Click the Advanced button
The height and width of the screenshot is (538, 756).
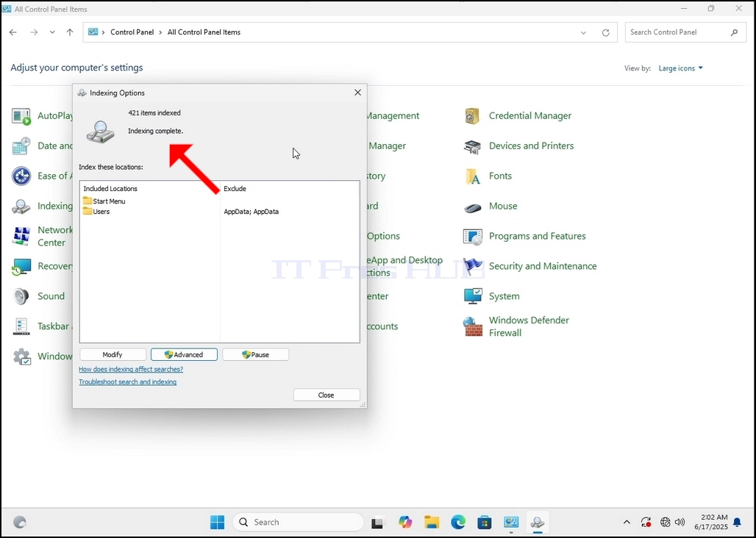tap(184, 354)
